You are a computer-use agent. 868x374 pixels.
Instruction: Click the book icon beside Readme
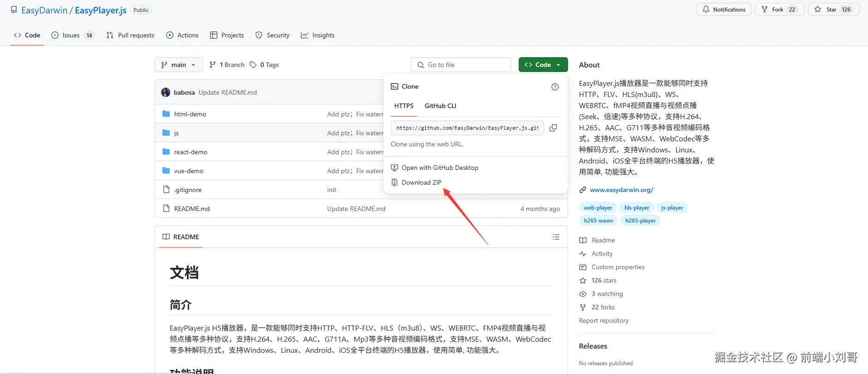(x=583, y=240)
